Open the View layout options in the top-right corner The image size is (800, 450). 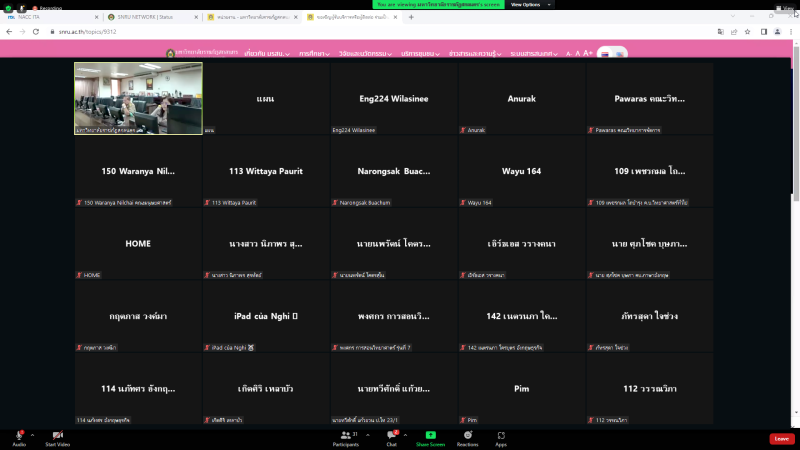[x=788, y=10]
